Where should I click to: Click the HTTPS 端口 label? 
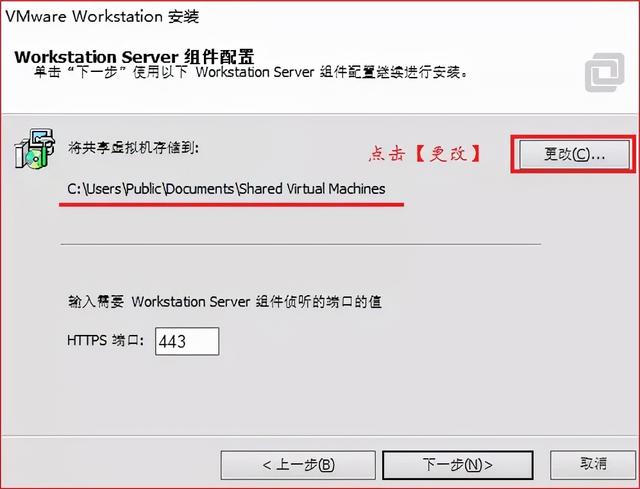tap(105, 340)
